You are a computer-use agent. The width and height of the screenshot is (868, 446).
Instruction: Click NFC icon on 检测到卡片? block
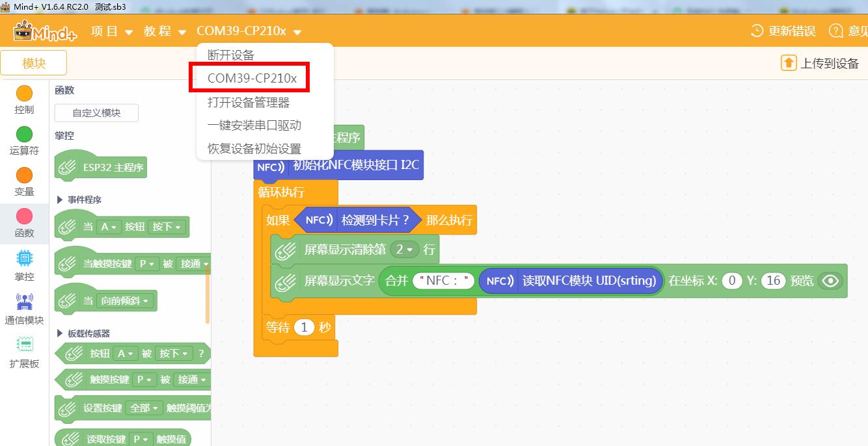319,220
